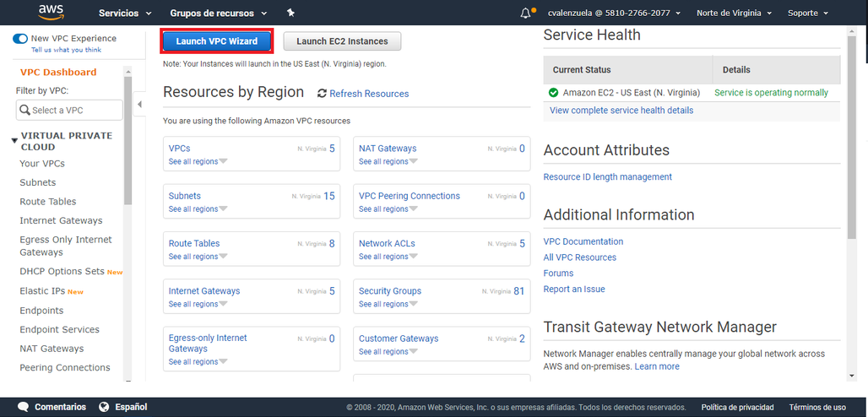Open Términos de uso footer link
Viewport: 868px width, 417px height.
coord(817,407)
